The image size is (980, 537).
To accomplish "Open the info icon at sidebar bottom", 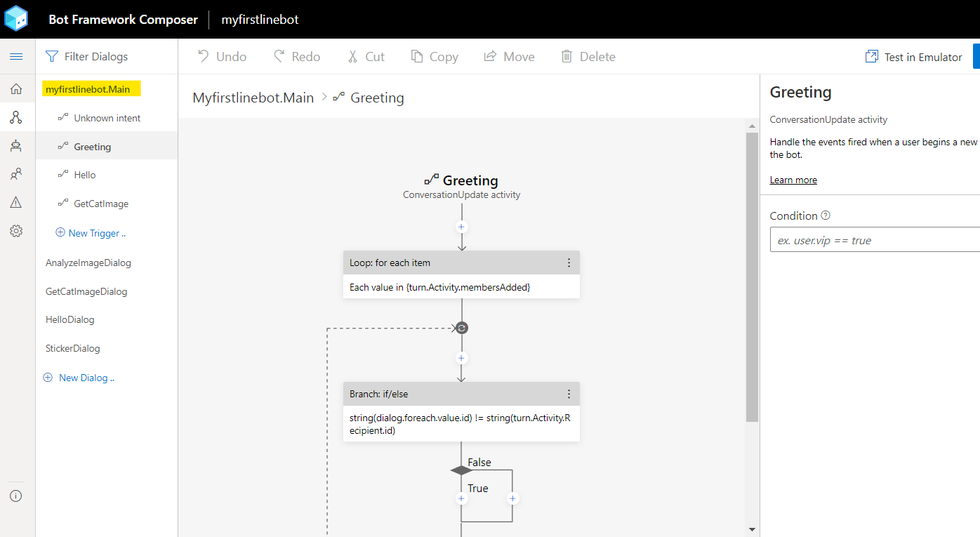I will [x=16, y=496].
